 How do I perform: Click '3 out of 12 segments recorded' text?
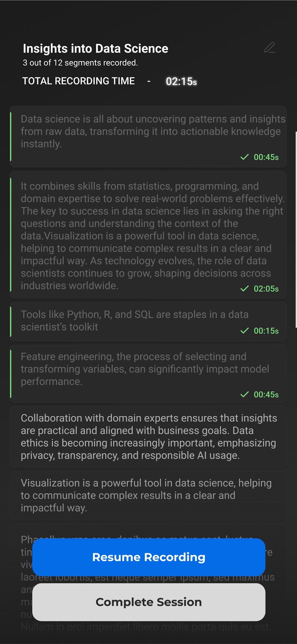[x=80, y=63]
